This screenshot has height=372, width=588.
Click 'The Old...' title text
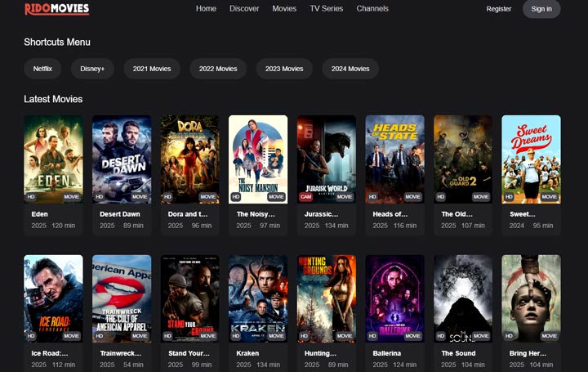tap(457, 214)
